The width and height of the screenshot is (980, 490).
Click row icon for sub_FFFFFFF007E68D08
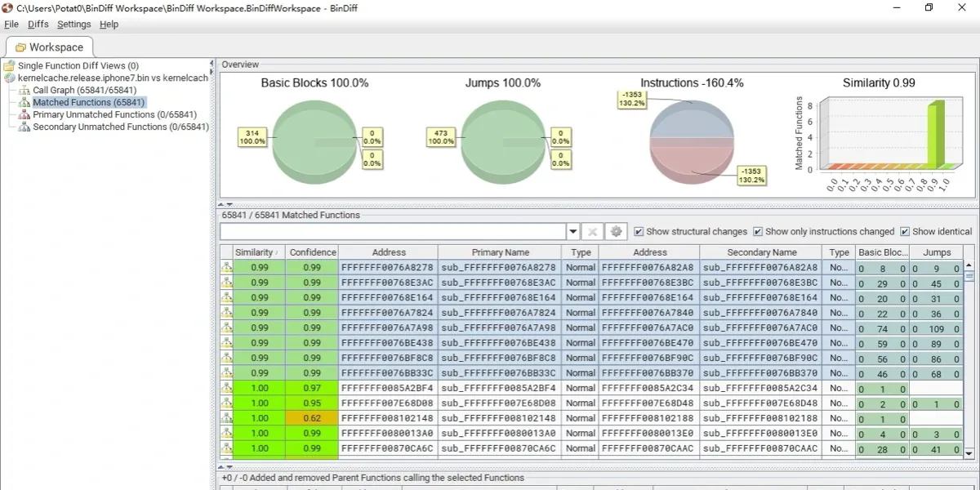(x=227, y=403)
